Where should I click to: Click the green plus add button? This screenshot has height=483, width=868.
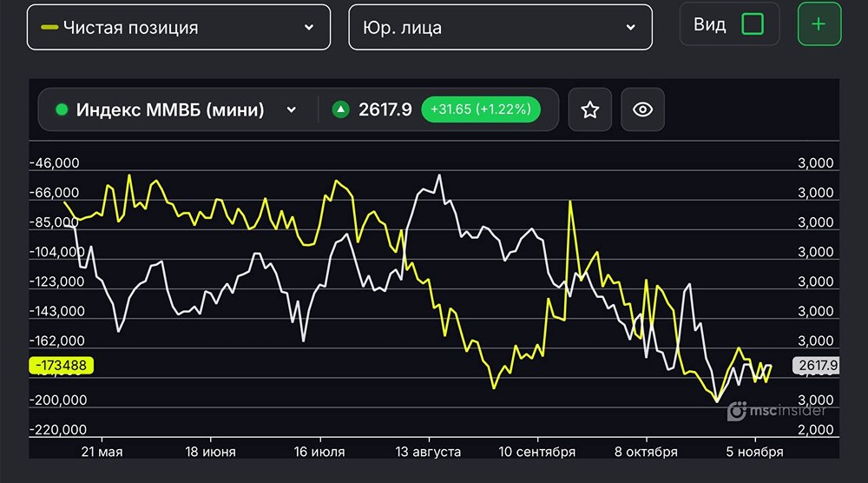(x=818, y=24)
